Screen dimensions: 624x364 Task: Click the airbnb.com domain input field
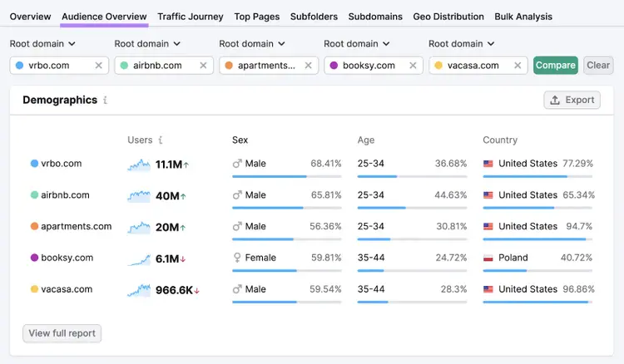[x=164, y=65]
